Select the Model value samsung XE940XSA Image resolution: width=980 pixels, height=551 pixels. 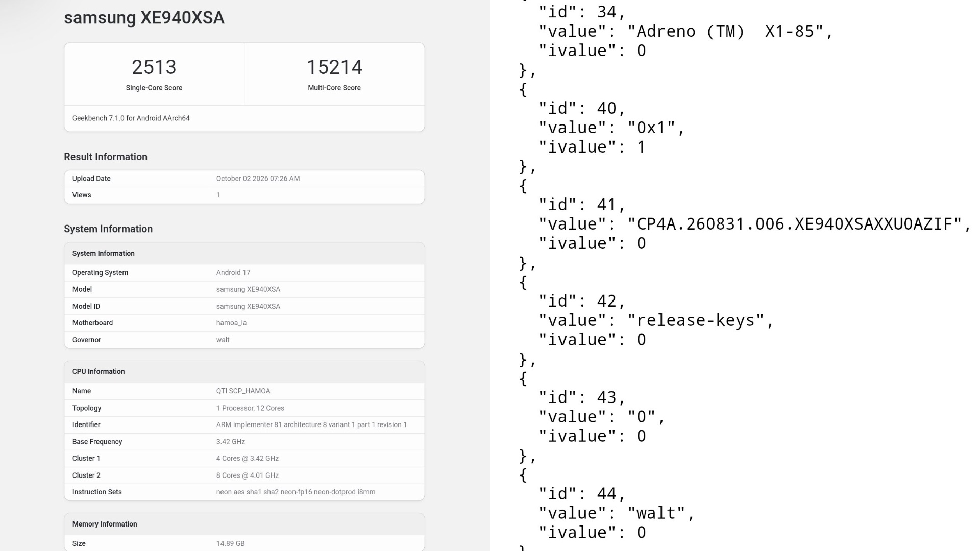(248, 289)
